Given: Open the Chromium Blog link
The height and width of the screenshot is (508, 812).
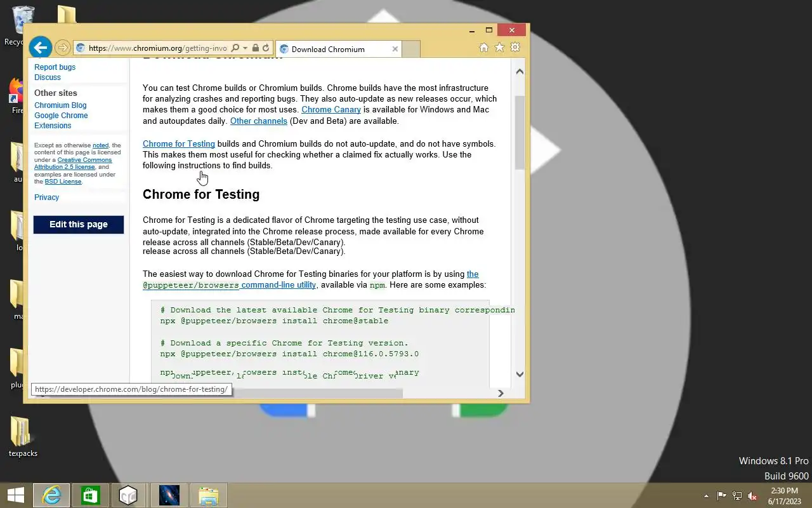Looking at the screenshot, I should pyautogui.click(x=60, y=105).
